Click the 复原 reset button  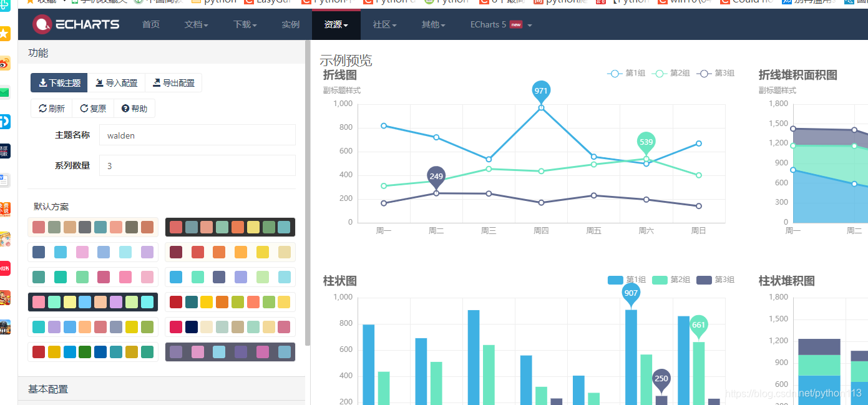pyautogui.click(x=93, y=109)
